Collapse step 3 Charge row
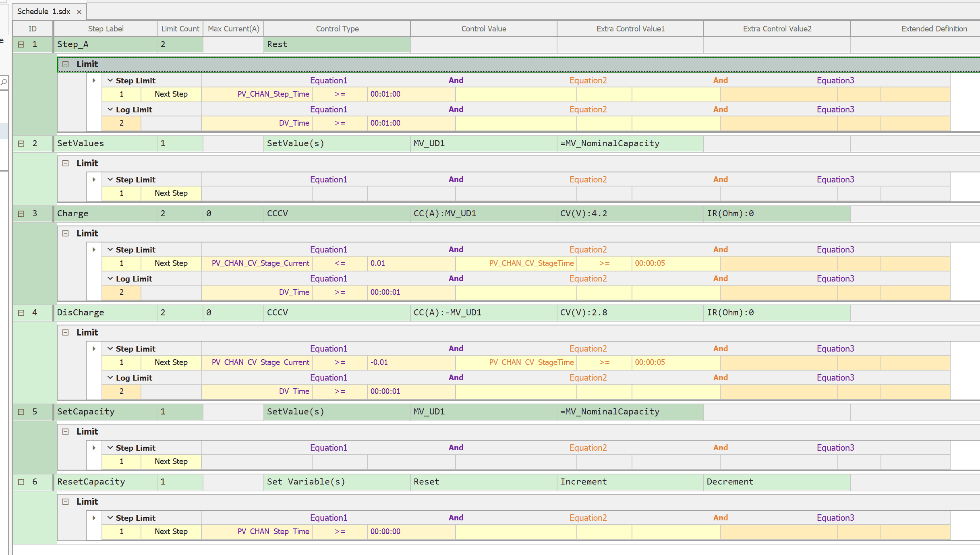 coord(21,214)
